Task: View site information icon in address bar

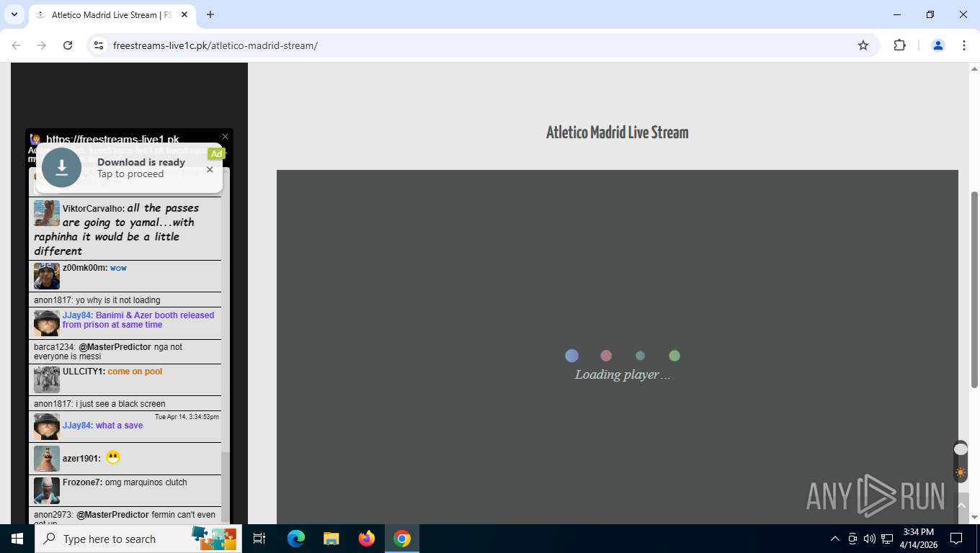Action: coord(99,45)
